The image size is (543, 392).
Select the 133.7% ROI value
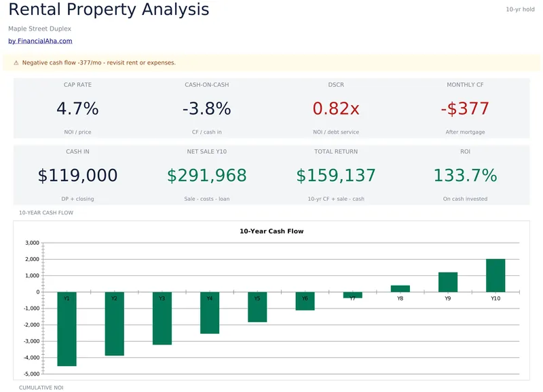(x=465, y=175)
